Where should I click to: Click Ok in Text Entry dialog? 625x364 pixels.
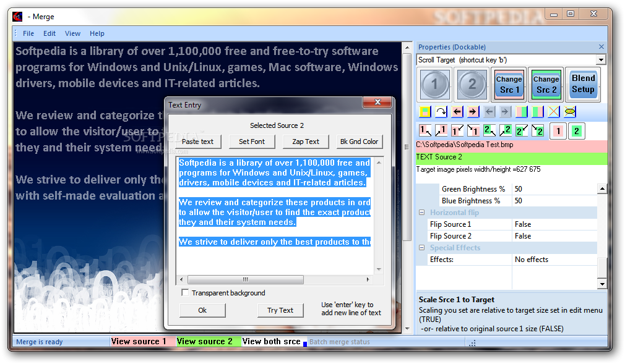coord(202,310)
